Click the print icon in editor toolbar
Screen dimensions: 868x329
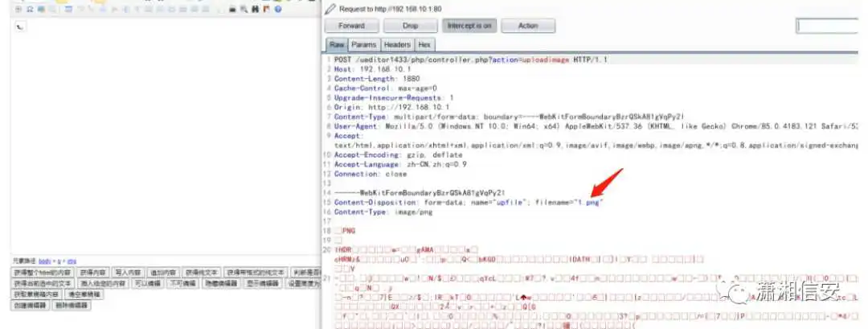(232, 10)
